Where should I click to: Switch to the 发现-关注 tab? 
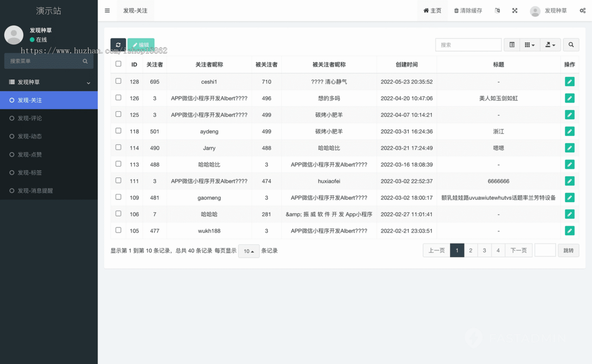135,10
